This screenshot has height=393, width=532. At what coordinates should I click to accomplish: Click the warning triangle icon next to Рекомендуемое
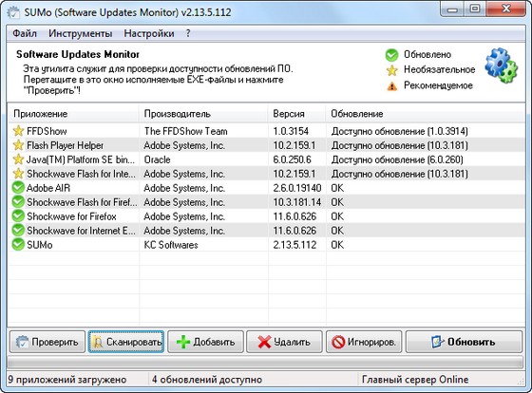[x=391, y=86]
